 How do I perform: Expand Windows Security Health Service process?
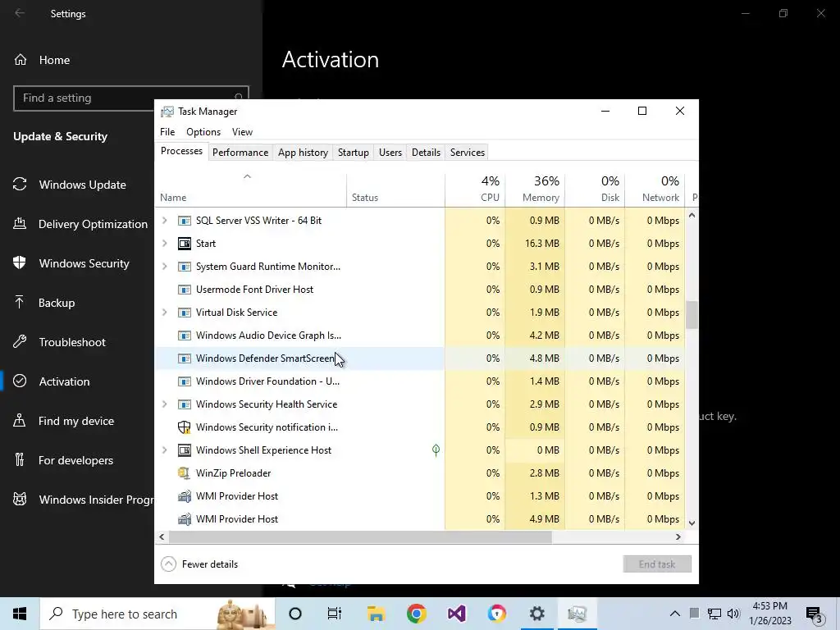pyautogui.click(x=164, y=404)
